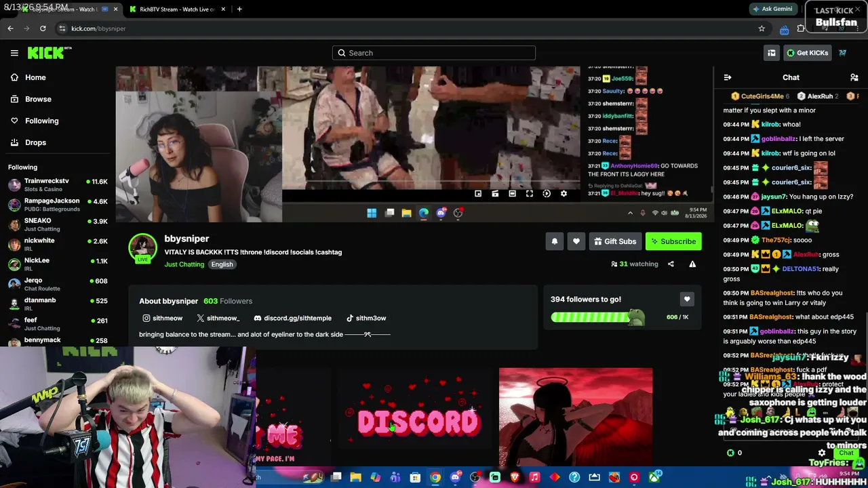Subscribe to bbysniper
Viewport: 868px width, 488px height.
[x=673, y=241]
